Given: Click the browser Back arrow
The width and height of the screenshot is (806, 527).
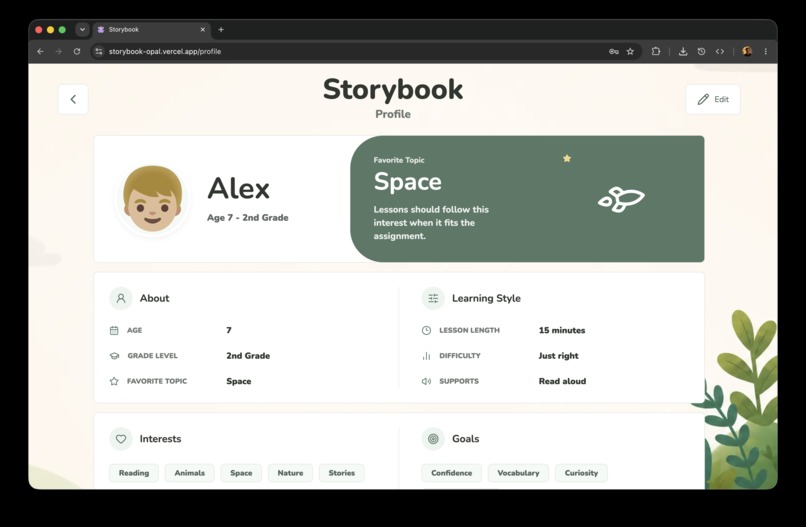Looking at the screenshot, I should click(x=40, y=51).
